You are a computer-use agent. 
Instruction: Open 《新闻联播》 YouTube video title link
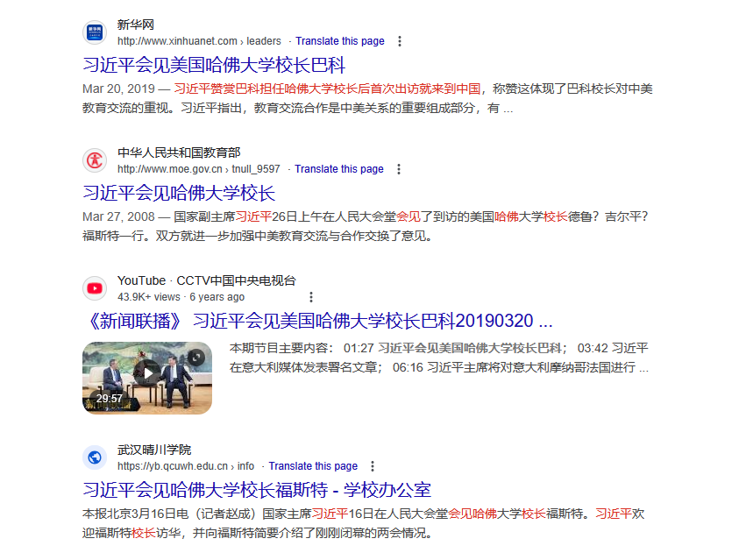(x=318, y=320)
